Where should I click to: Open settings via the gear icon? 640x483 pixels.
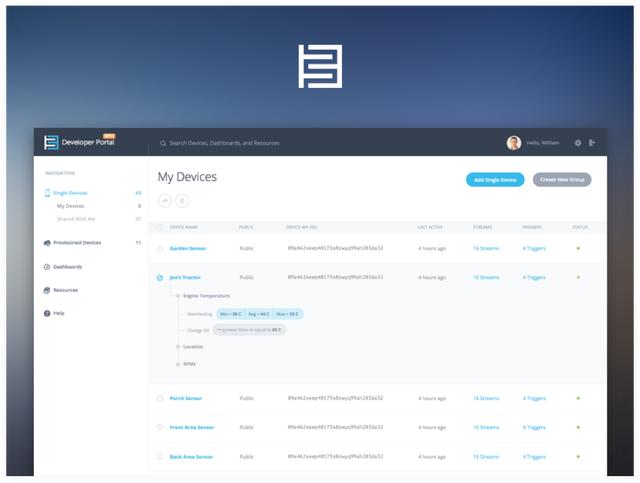(577, 143)
